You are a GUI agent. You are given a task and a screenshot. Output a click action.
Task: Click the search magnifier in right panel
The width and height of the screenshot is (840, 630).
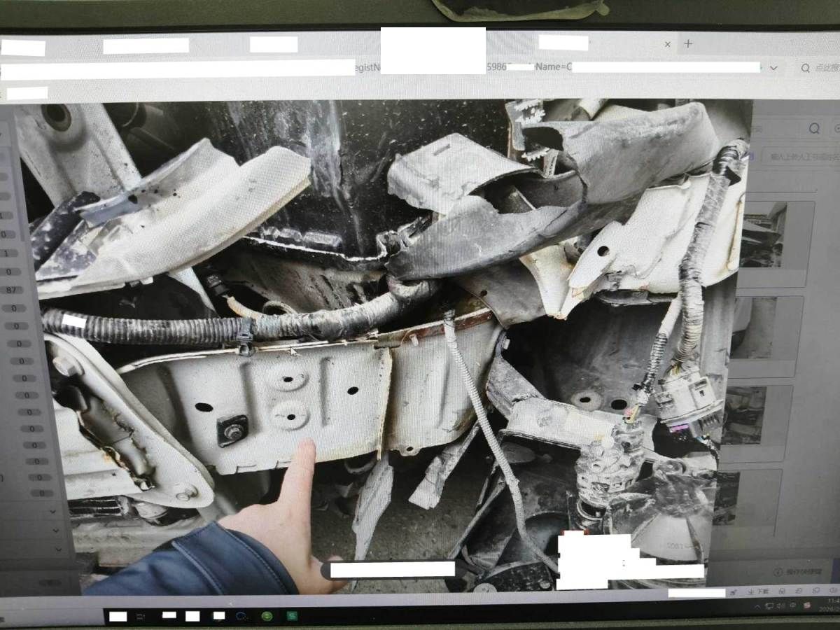click(x=814, y=129)
